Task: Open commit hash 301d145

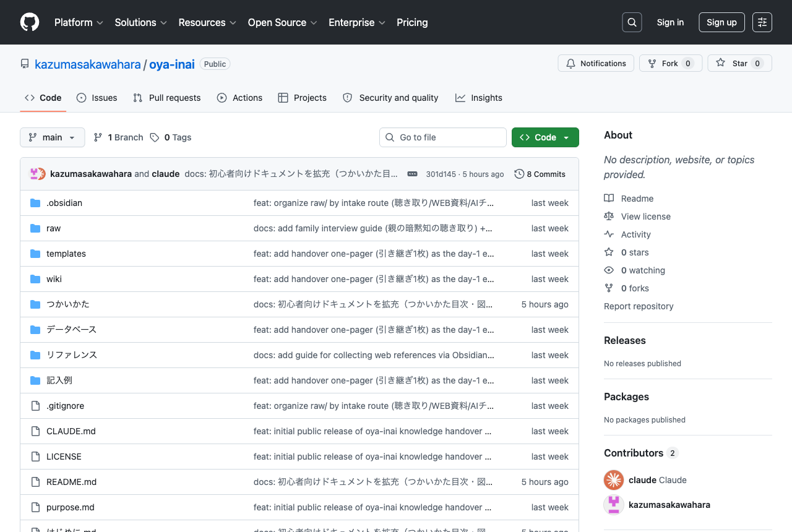Action: [441, 174]
